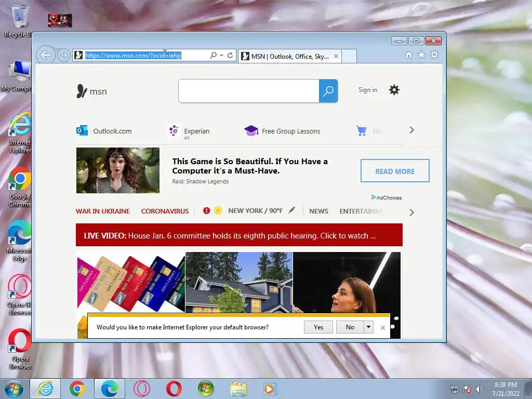
Task: Open ENTERTAINMENT category
Action: tap(362, 211)
